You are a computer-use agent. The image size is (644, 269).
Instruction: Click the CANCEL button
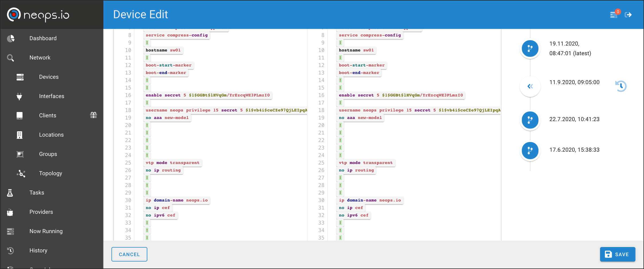pyautogui.click(x=129, y=254)
